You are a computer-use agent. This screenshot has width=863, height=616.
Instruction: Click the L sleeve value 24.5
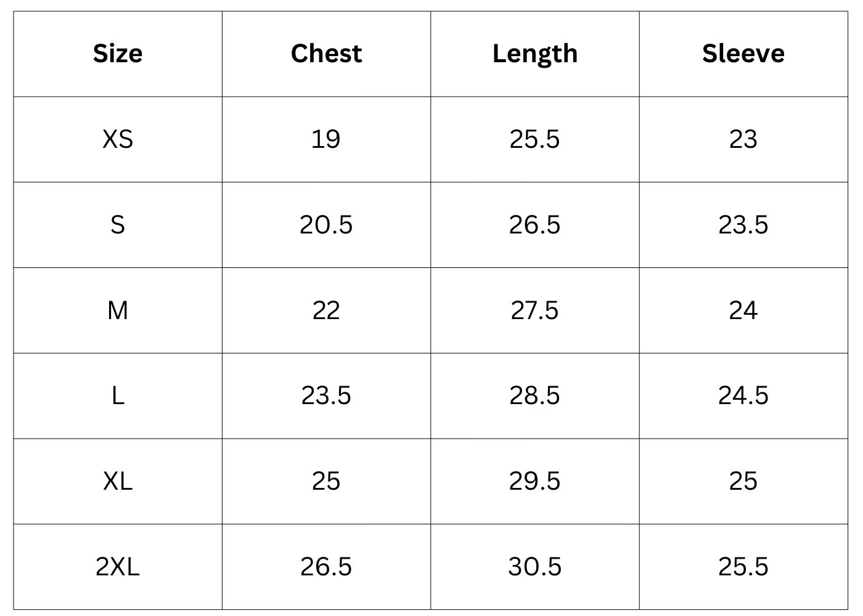[743, 395]
